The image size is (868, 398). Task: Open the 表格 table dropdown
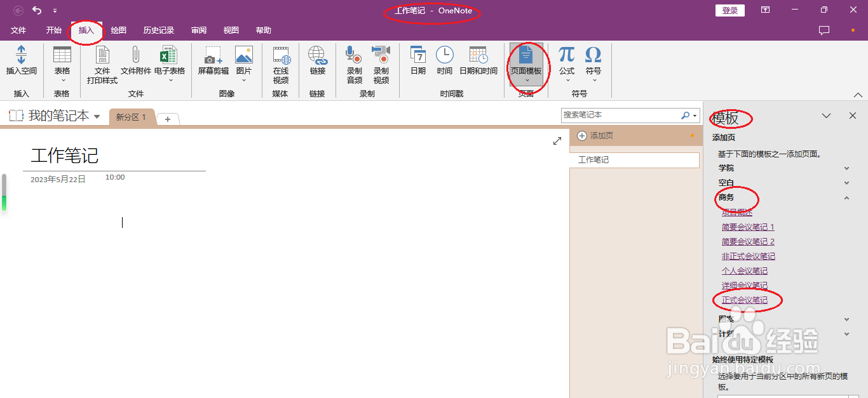point(62,65)
